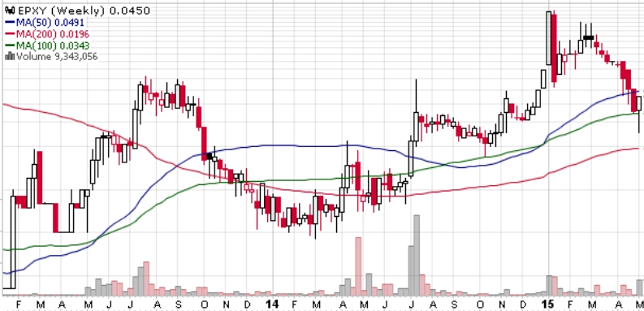Click the blue MA(50) line swatch
The width and height of the screenshot is (644, 311).
10,22
